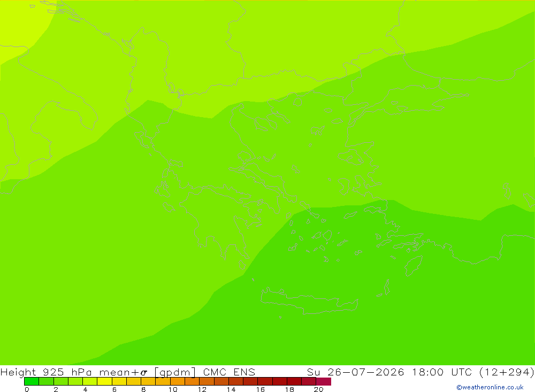Open the weatheronline.co.uk copyright link
Screen dimensions: 535x392
[x=490, y=387]
